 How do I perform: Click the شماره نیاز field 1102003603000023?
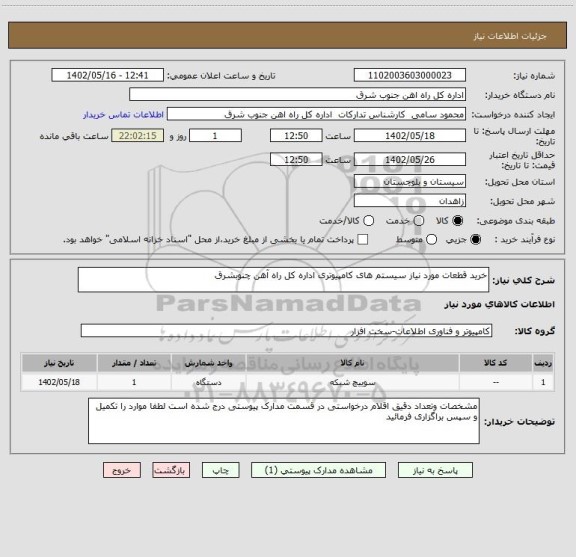(410, 75)
